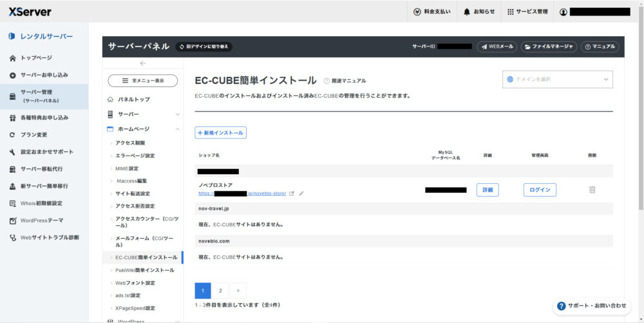Go to next page arrow

tap(238, 291)
